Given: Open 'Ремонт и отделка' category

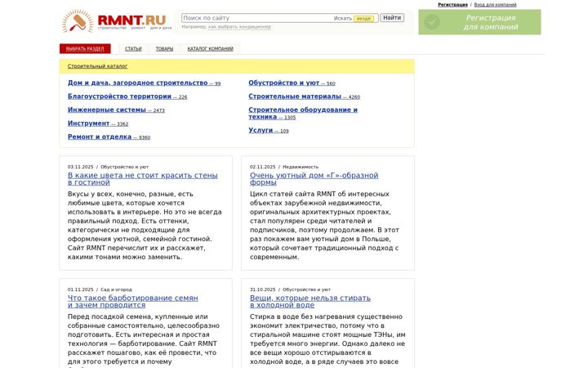Looking at the screenshot, I should (109, 137).
